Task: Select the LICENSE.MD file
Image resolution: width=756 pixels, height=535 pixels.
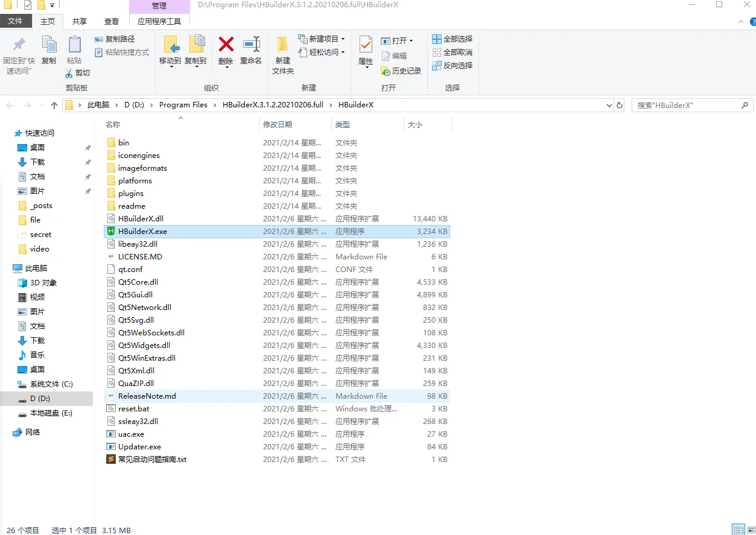Action: pyautogui.click(x=276, y=257)
